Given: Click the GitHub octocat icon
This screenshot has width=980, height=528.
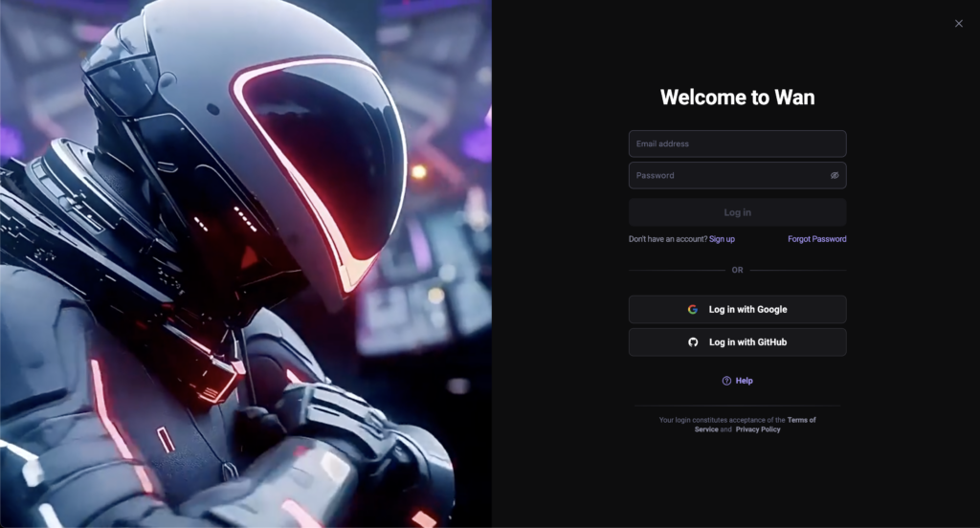Looking at the screenshot, I should coord(693,342).
